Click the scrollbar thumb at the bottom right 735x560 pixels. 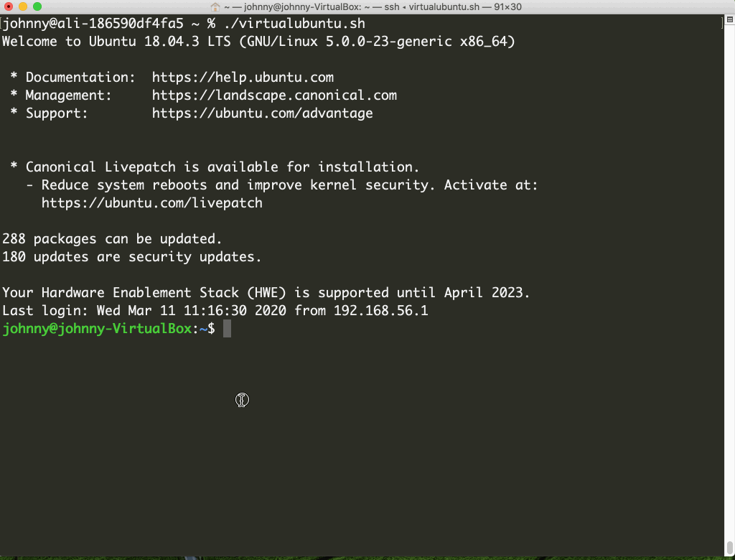tap(730, 547)
